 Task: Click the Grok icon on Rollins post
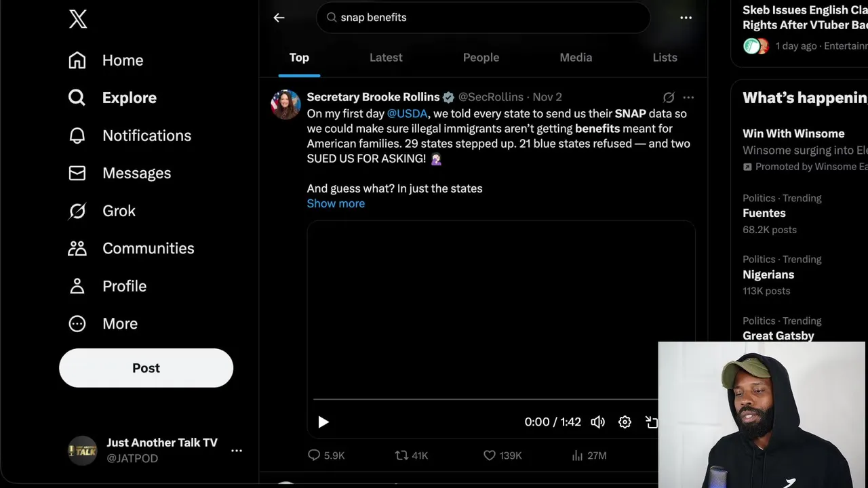tap(669, 98)
